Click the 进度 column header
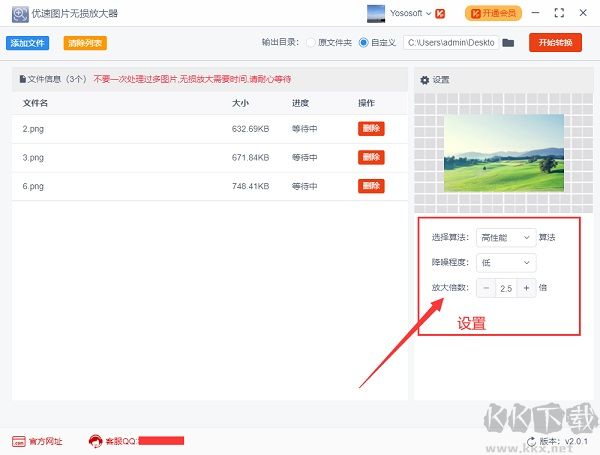Image resolution: width=600 pixels, height=455 pixels. point(300,103)
